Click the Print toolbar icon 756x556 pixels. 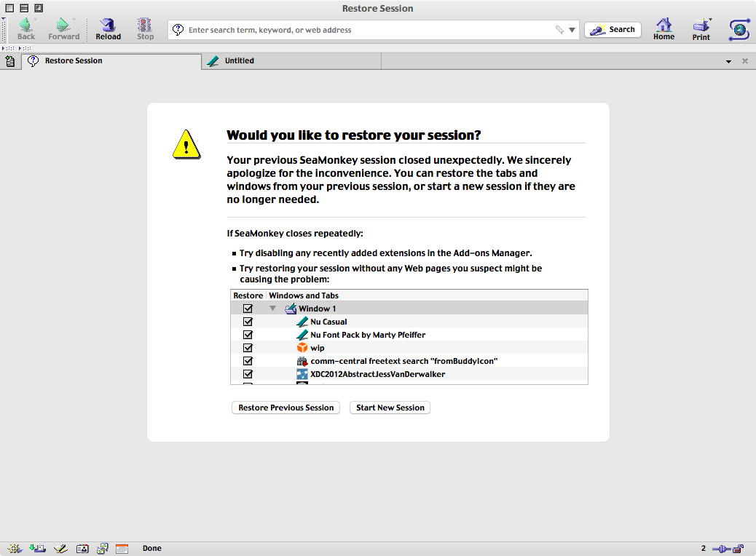pos(701,29)
